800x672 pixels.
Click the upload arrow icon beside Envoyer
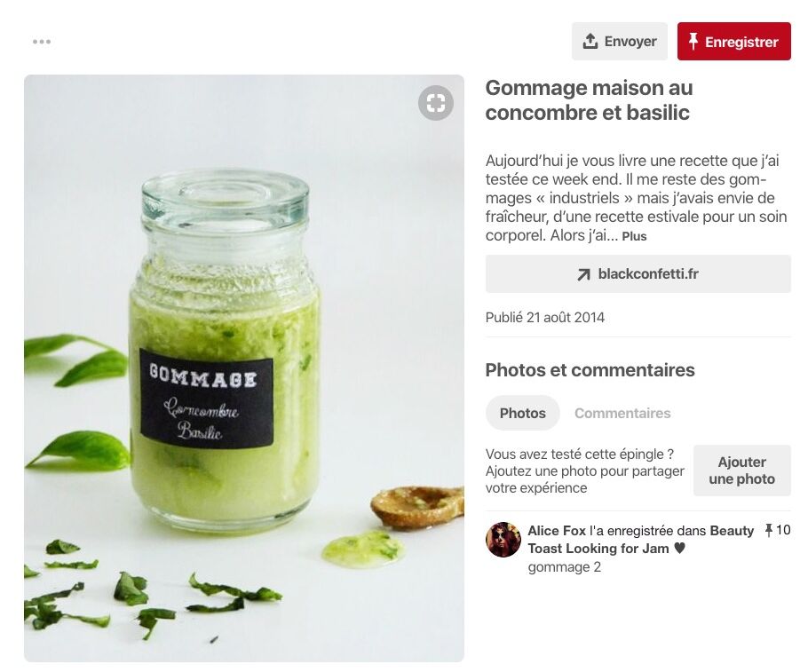[590, 41]
